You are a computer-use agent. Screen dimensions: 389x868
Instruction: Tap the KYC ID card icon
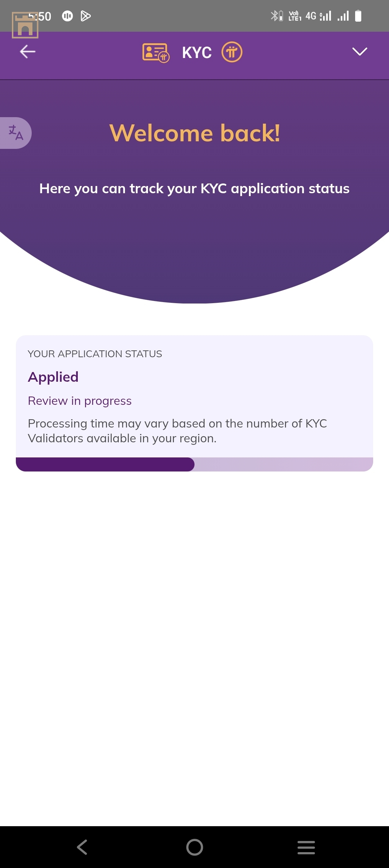coord(156,53)
